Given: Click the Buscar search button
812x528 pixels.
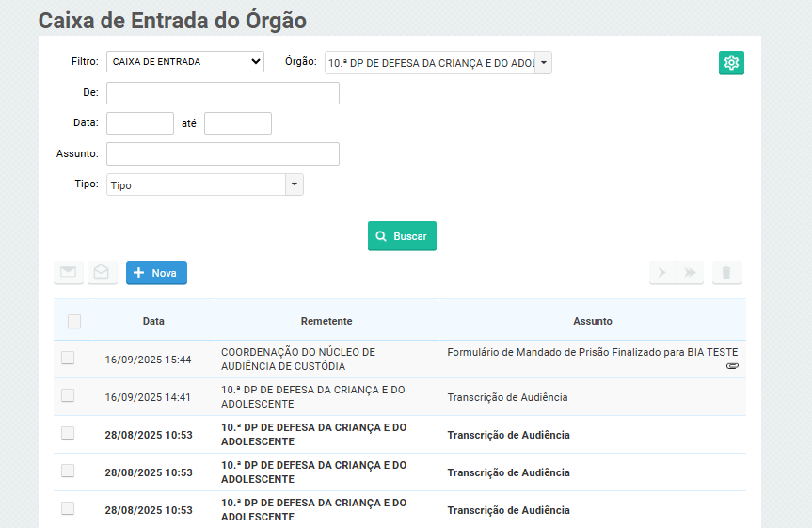Looking at the screenshot, I should 402,236.
